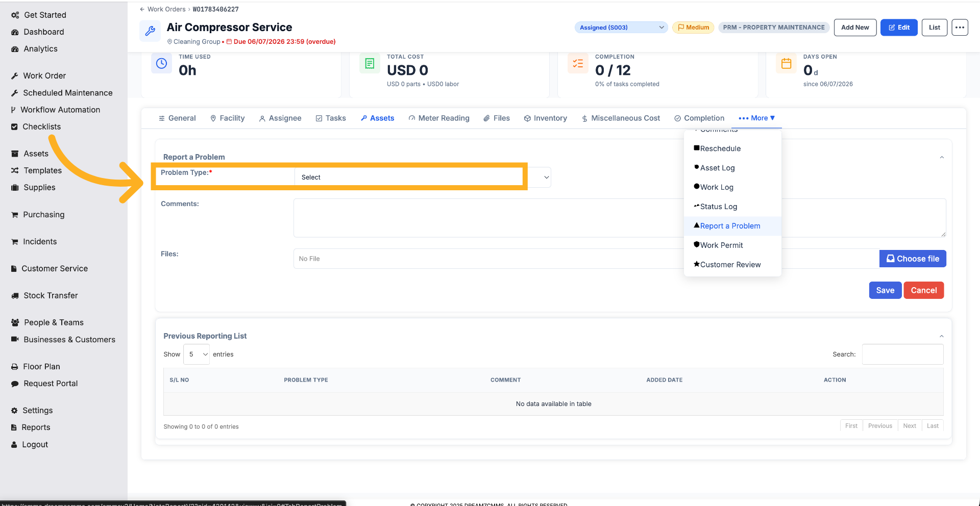Screen dimensions: 980x506
Task: Click the wrench work order icon
Action: pos(150,31)
